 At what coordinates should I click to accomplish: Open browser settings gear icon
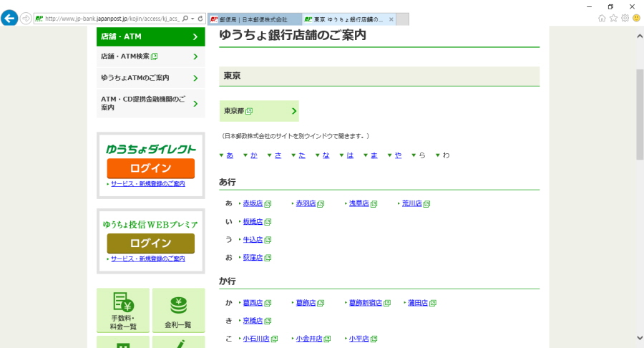click(x=625, y=18)
